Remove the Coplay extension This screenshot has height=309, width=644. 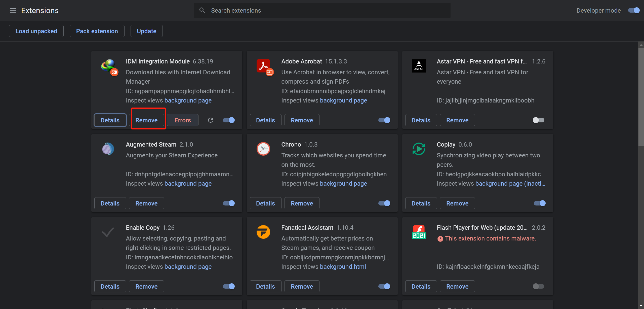[x=457, y=203]
